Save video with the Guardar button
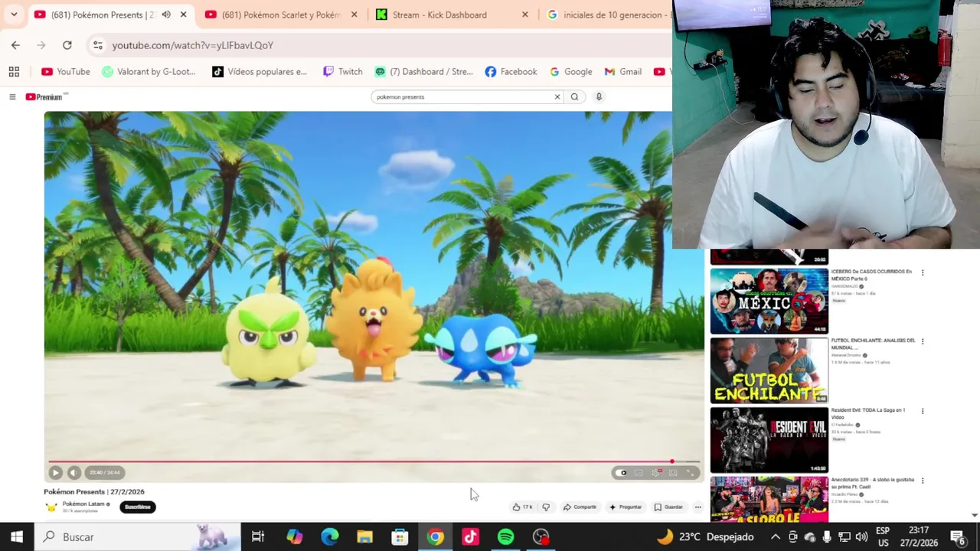This screenshot has height=551, width=980. [668, 507]
